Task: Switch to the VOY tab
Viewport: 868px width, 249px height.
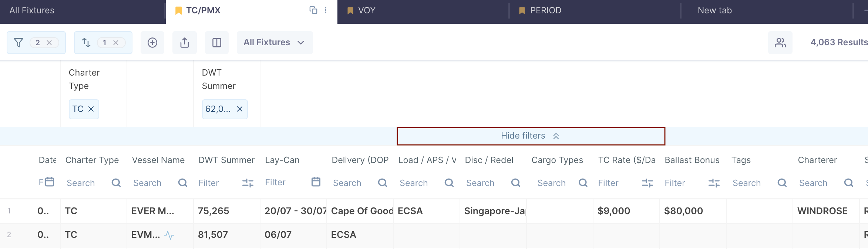Action: coord(366,10)
